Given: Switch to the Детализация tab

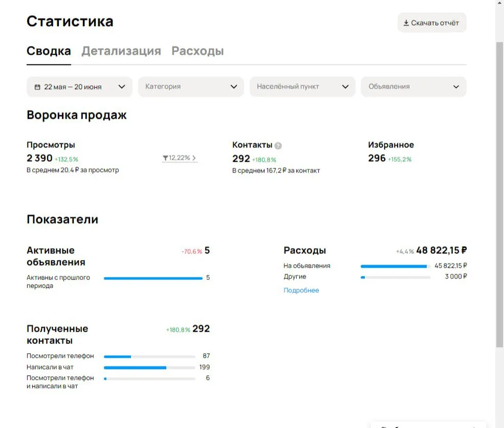Looking at the screenshot, I should click(121, 51).
